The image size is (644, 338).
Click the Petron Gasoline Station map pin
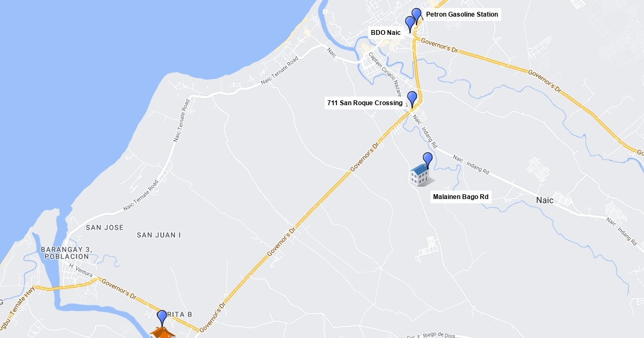[416, 16]
